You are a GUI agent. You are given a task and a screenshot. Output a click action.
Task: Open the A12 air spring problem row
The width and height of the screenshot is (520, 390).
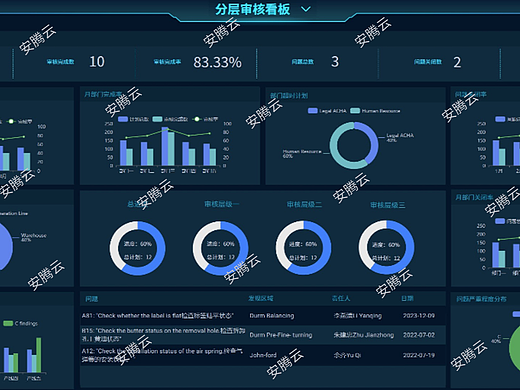pos(263,355)
